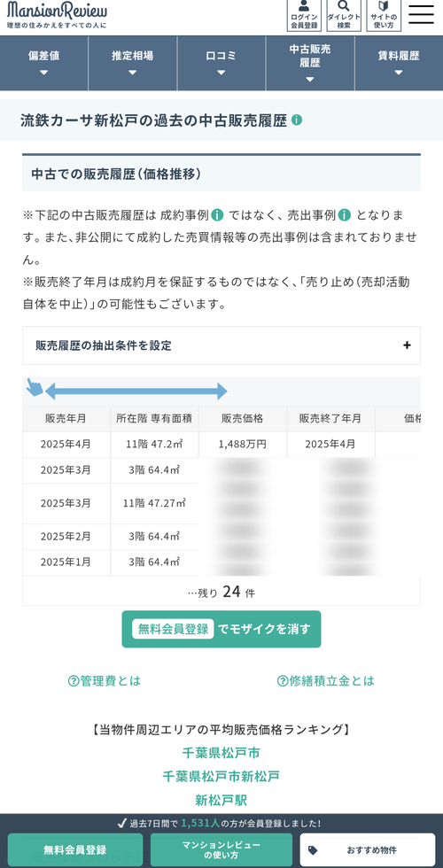Viewport: 443px width, 868px height.
Task: Open the 修繕積立金とは link
Action: point(326,681)
